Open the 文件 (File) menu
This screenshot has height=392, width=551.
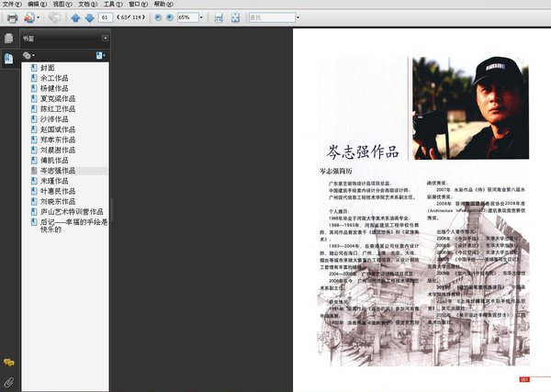(x=10, y=5)
